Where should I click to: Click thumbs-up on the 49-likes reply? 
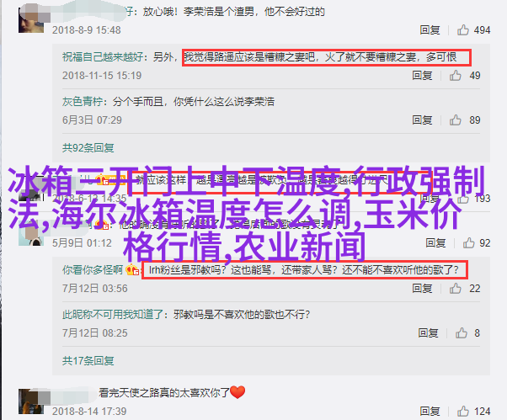tap(455, 75)
